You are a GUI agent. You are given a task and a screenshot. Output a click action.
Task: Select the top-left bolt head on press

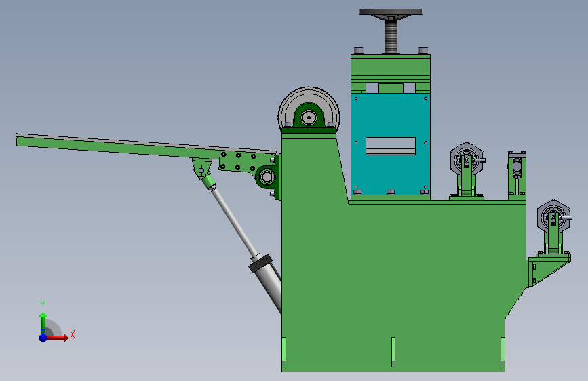359,50
